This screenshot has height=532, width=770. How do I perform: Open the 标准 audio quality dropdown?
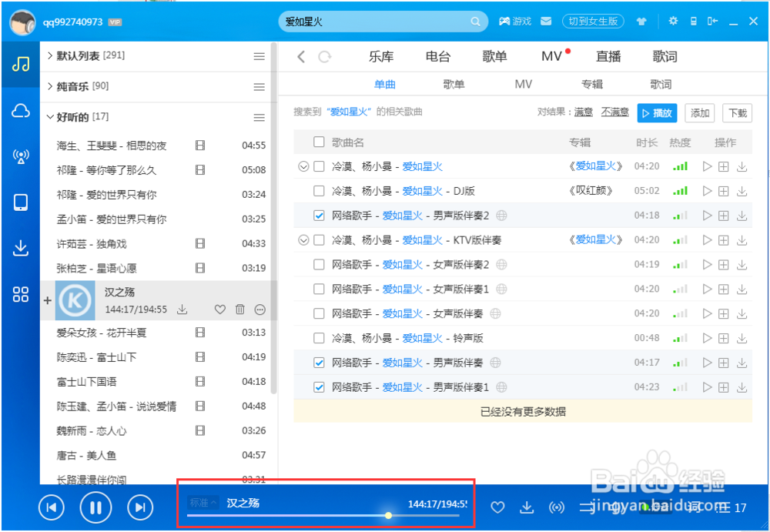[202, 501]
